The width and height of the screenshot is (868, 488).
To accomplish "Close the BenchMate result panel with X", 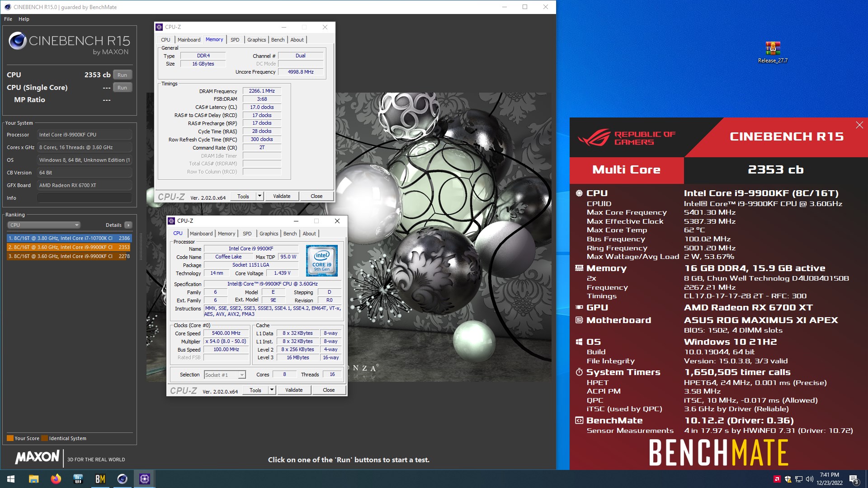I will pos(859,125).
